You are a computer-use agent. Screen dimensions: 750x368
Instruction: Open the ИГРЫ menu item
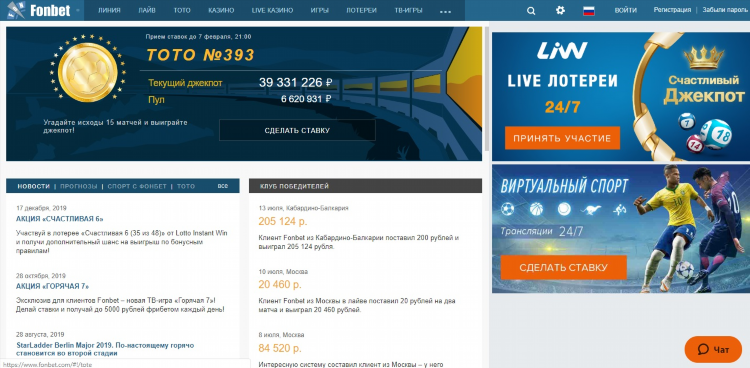pos(319,11)
